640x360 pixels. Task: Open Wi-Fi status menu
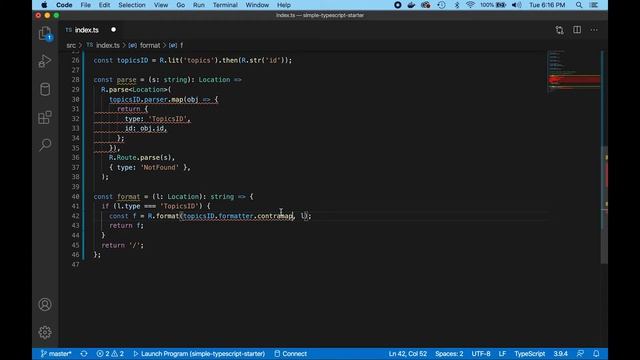click(470, 5)
